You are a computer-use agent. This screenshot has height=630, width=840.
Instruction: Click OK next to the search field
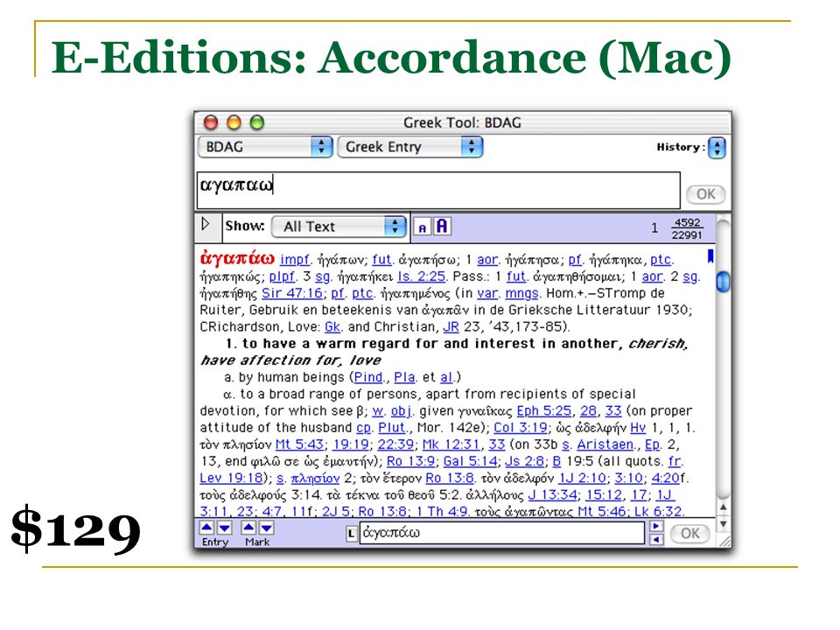pos(705,194)
